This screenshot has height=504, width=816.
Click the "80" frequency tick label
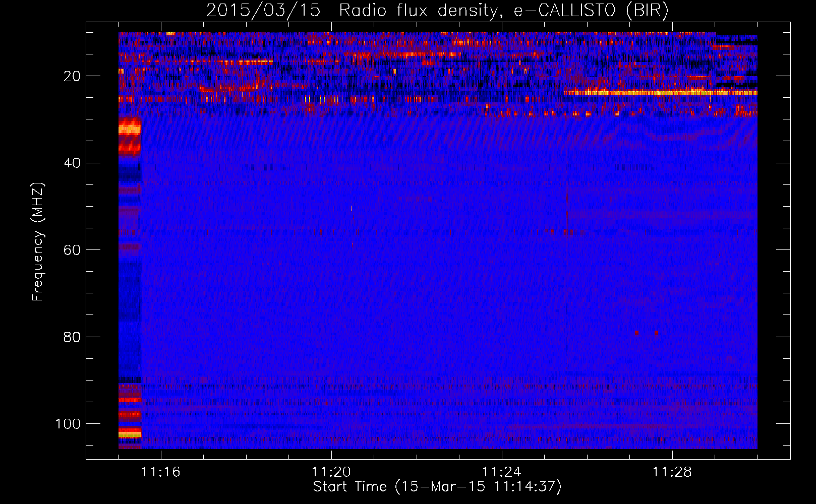pos(72,337)
